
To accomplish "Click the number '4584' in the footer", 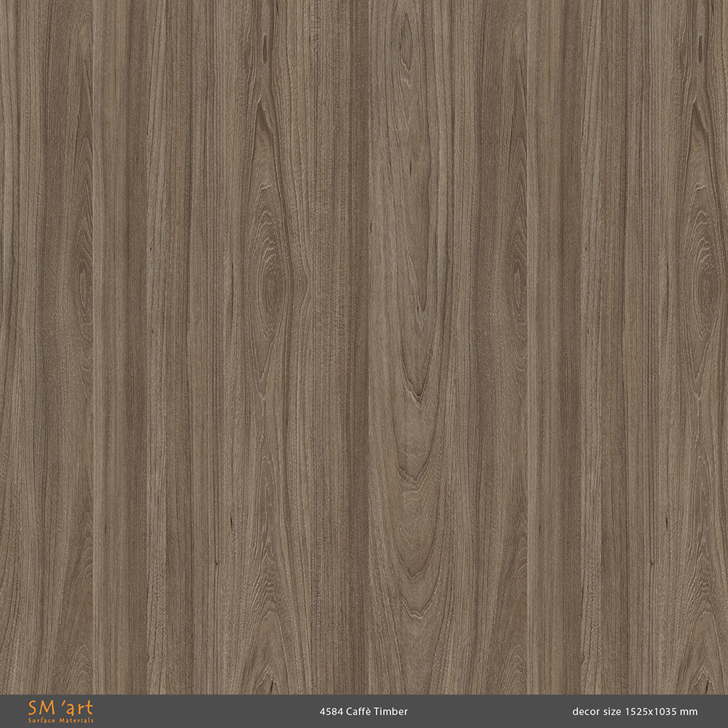I will [331, 712].
